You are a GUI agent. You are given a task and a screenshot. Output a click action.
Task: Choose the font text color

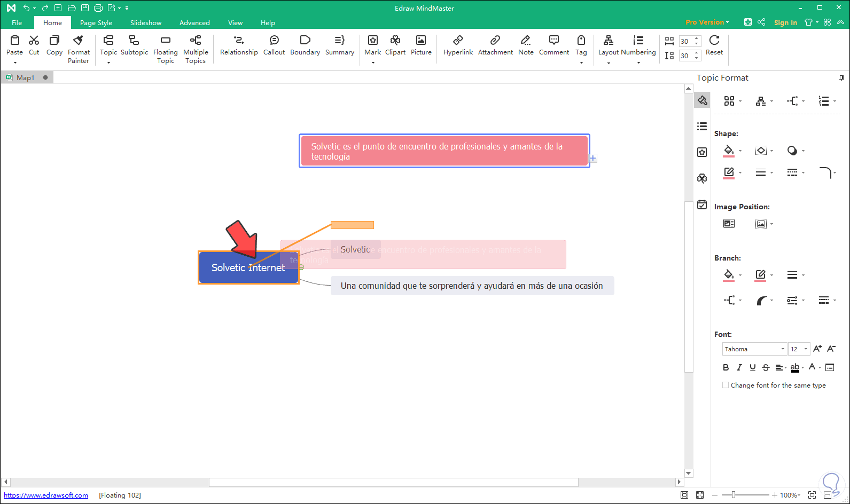(x=812, y=367)
